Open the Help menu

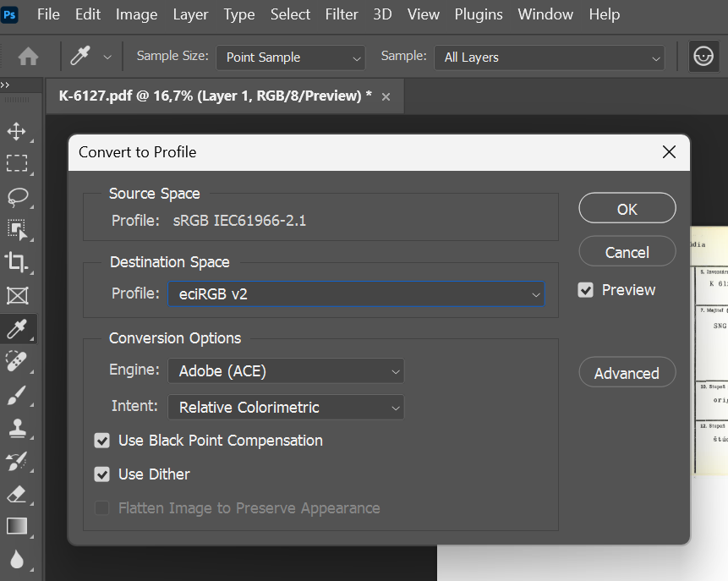(604, 15)
